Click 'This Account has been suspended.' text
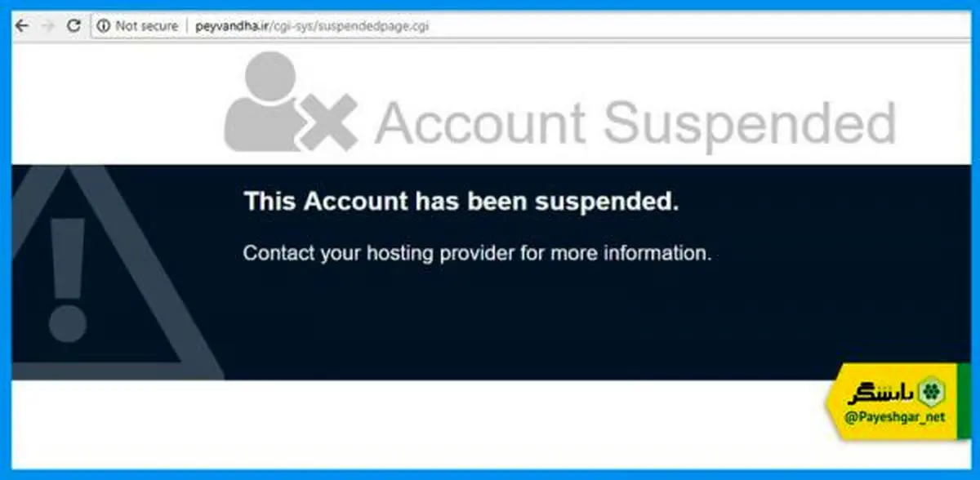Screen dimensions: 980x480 (x=461, y=202)
